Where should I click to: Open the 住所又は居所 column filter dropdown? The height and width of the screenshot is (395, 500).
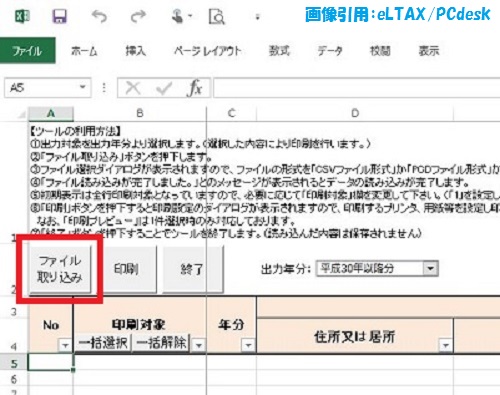pos(445,345)
